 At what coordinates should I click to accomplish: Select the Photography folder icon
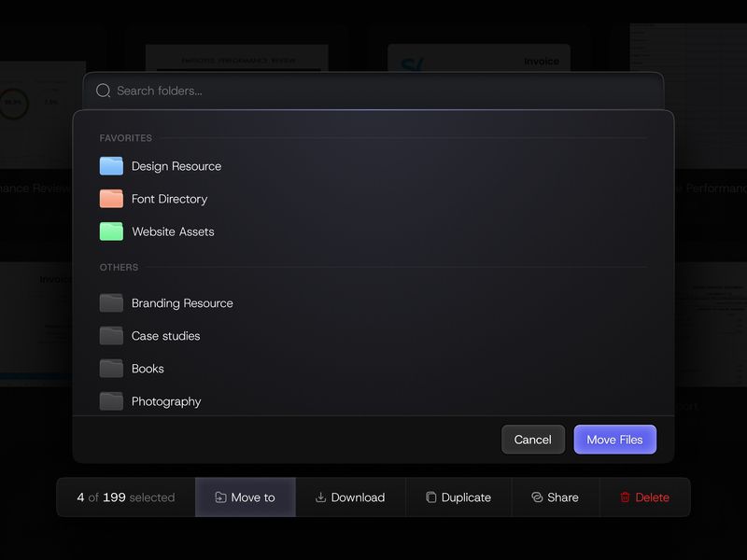click(111, 401)
